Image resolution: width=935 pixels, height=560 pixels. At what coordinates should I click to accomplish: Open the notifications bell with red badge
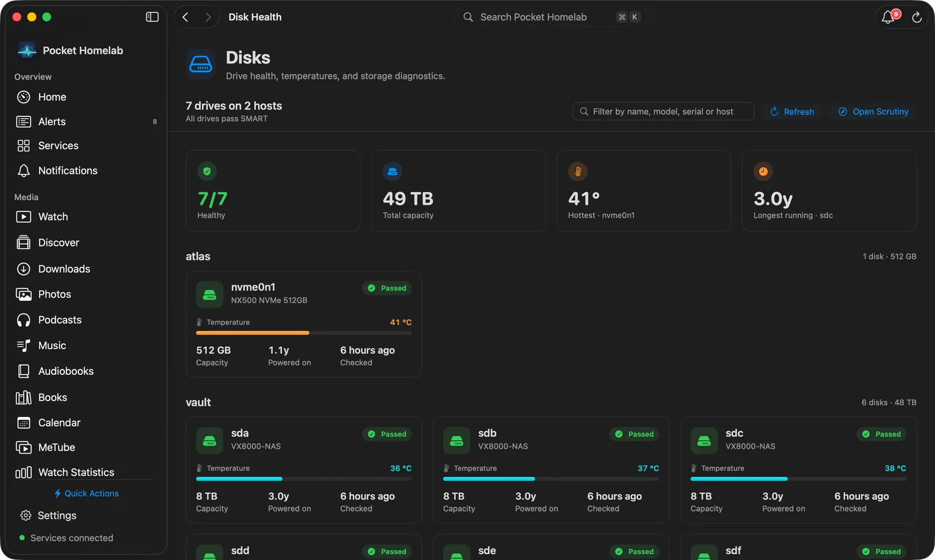(x=889, y=17)
